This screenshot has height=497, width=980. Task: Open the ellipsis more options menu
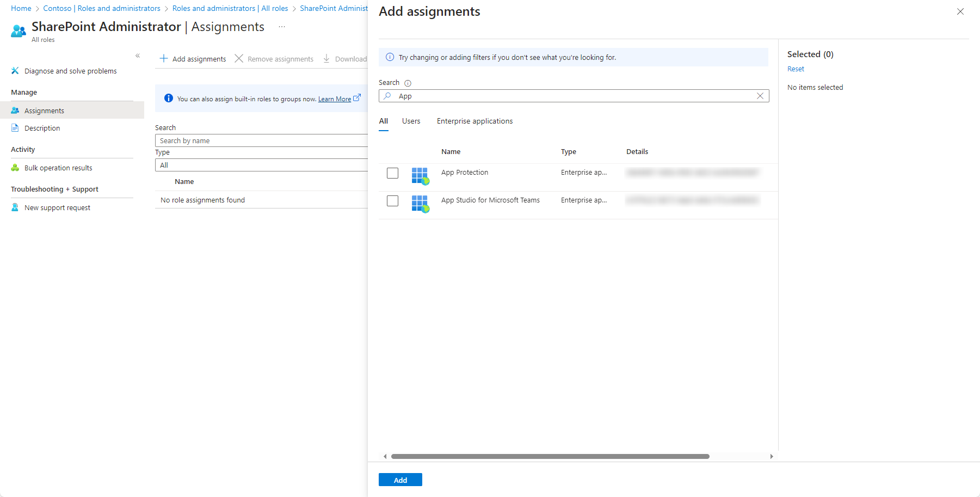[282, 27]
